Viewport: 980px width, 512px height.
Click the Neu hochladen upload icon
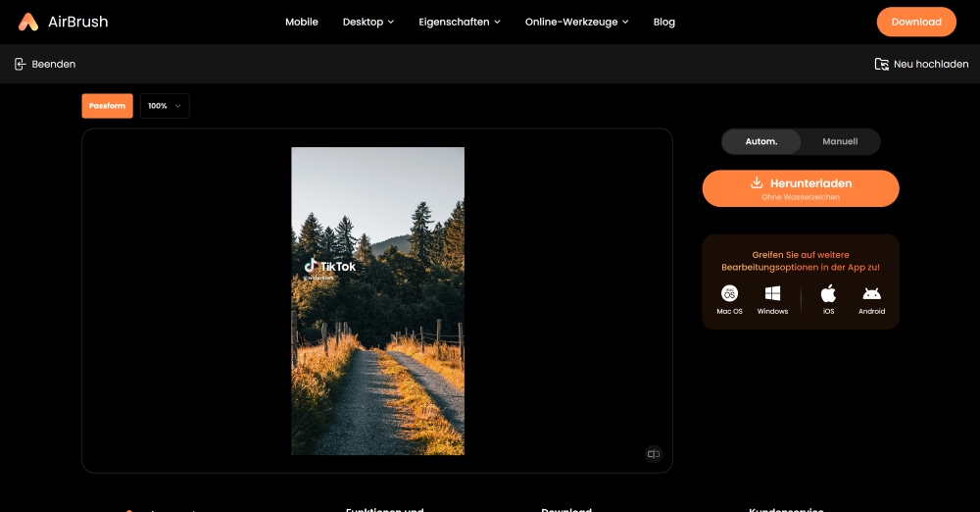coord(881,64)
